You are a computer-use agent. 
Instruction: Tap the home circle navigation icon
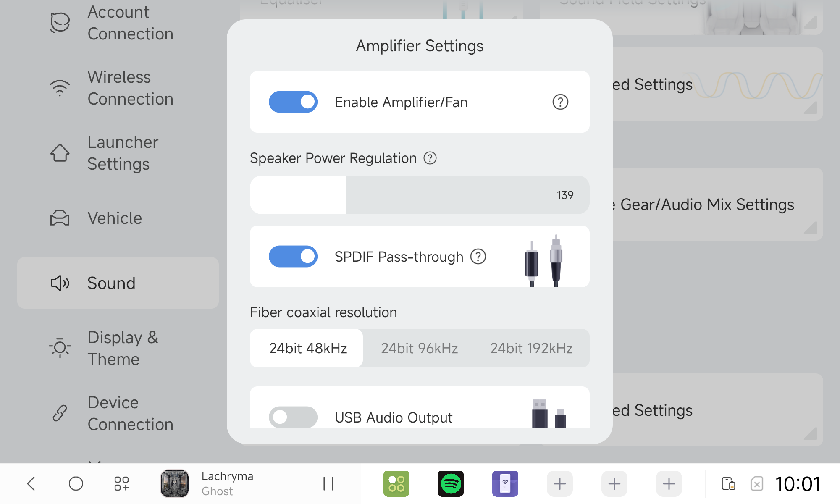click(x=76, y=484)
